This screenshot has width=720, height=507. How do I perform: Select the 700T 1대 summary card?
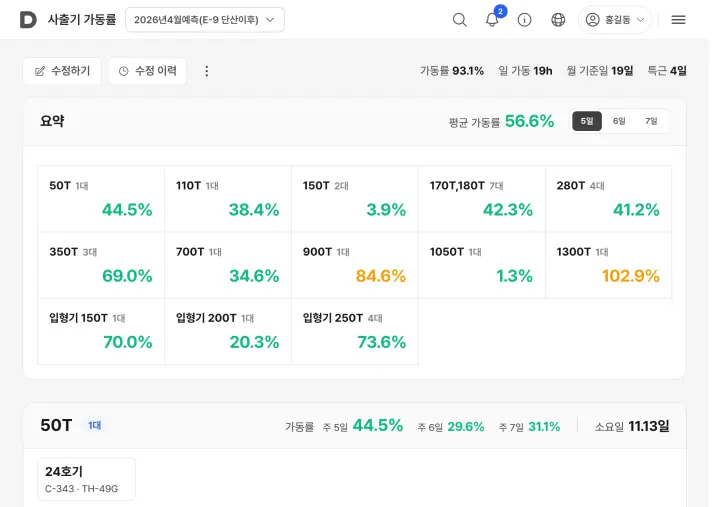pos(228,265)
